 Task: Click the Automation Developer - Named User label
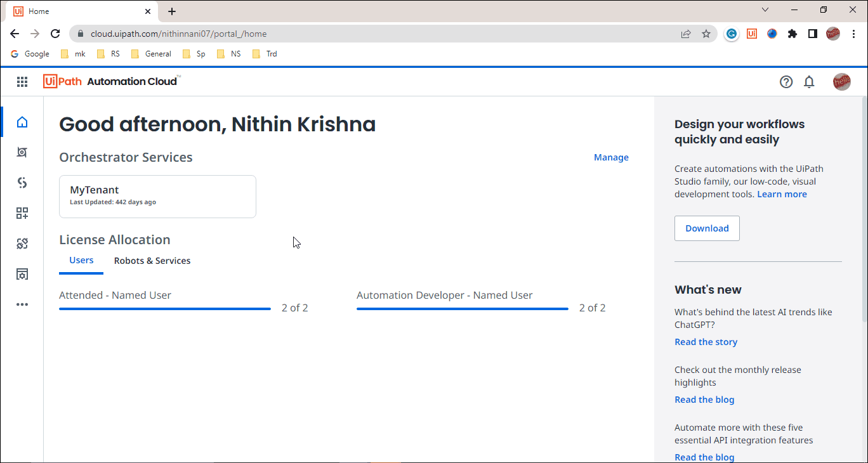[444, 295]
